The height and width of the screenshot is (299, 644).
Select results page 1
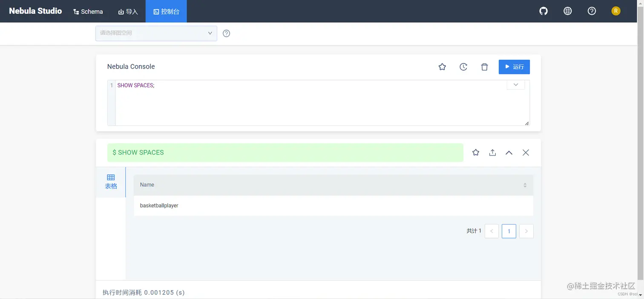pyautogui.click(x=509, y=231)
